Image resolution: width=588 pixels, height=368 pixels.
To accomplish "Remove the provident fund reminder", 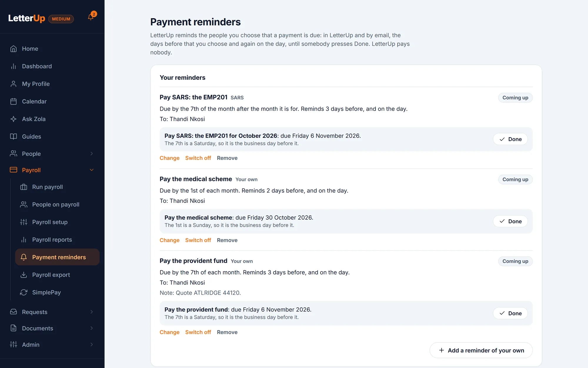I will click(227, 332).
